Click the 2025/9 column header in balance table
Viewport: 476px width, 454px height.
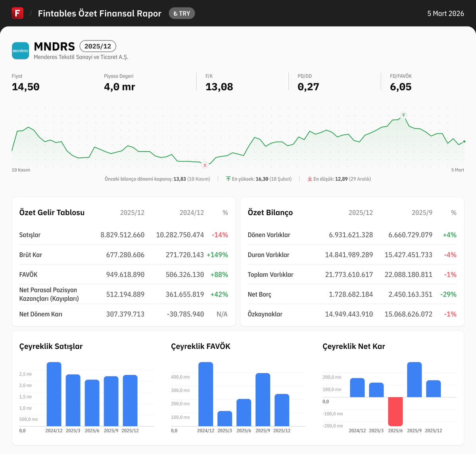(x=422, y=213)
